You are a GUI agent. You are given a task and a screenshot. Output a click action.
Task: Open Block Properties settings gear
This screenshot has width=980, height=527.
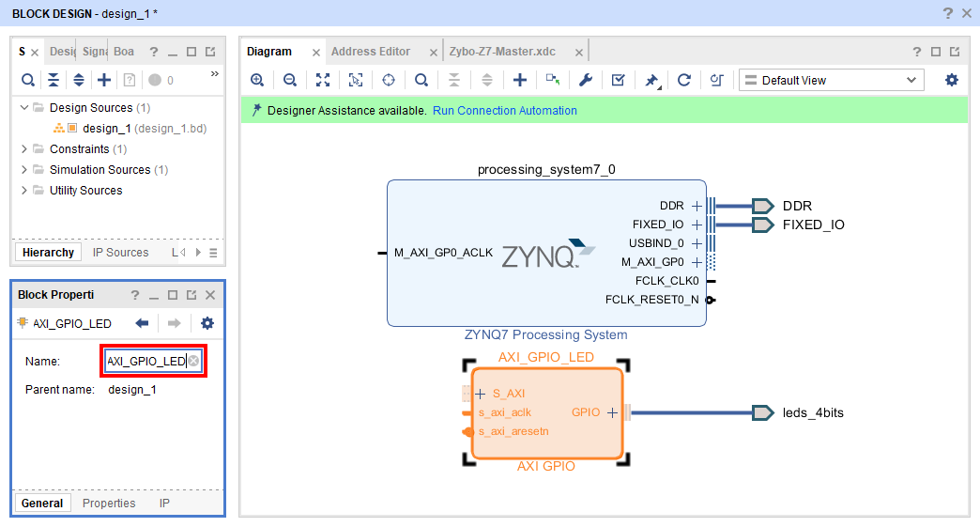tap(207, 323)
